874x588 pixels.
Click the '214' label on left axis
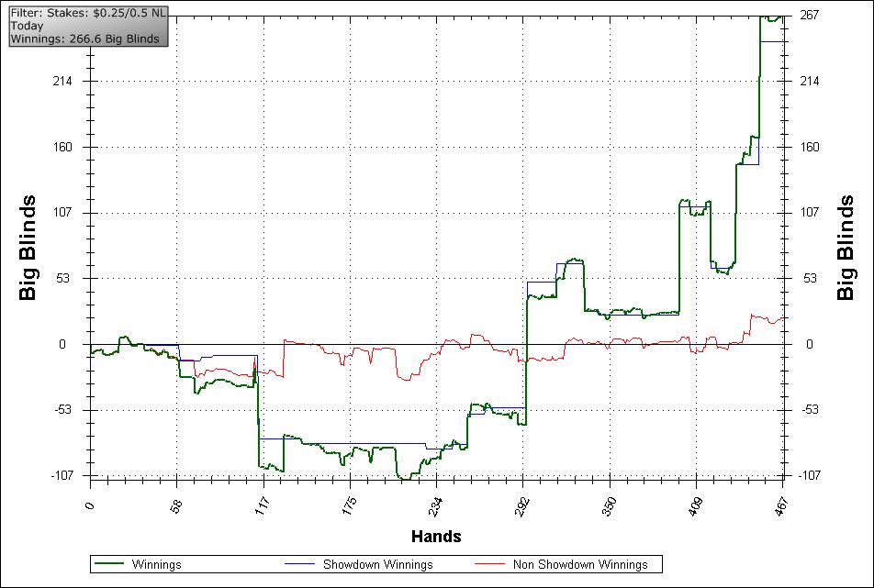(62, 82)
